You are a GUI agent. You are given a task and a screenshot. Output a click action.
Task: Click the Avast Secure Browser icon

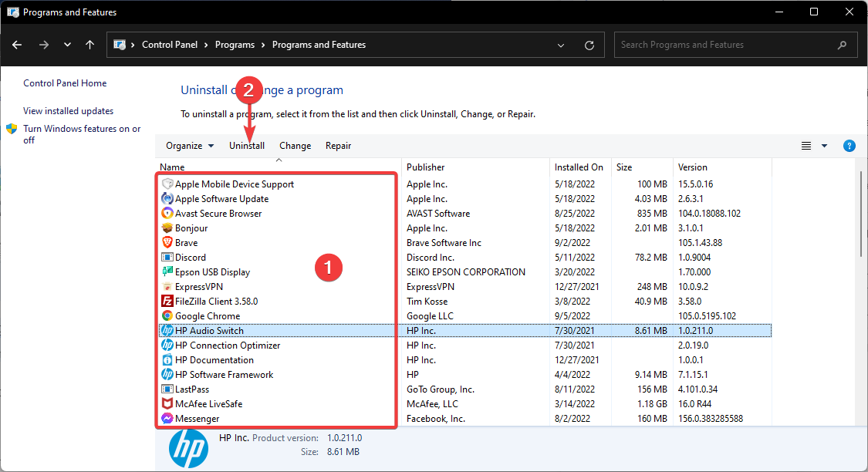pos(167,214)
